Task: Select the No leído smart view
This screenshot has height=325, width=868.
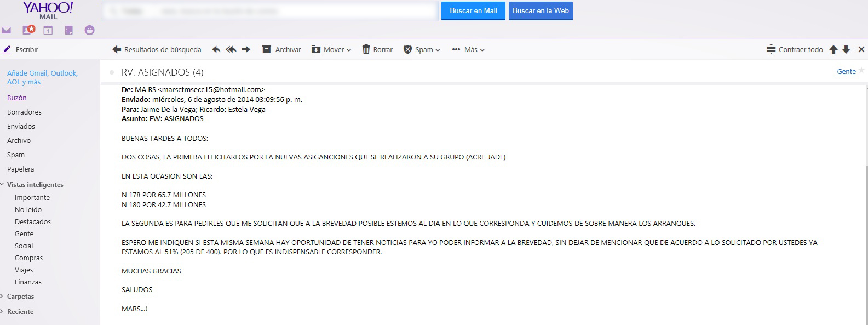Action: pos(28,209)
